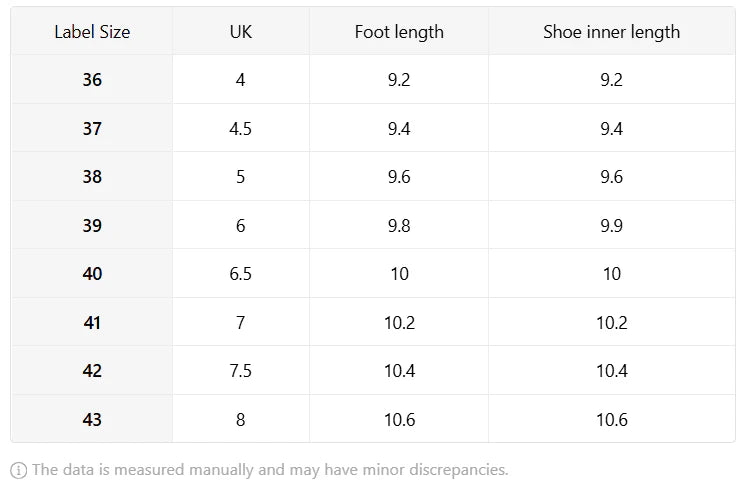Click the 9.9 shoe inner length value
Image resolution: width=747 pixels, height=489 pixels.
[611, 226]
